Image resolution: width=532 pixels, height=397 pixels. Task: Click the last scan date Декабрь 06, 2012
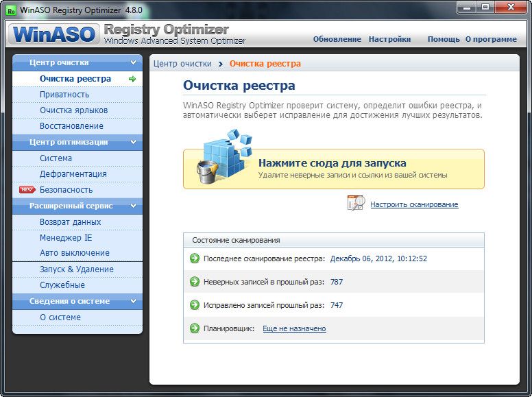tap(378, 258)
